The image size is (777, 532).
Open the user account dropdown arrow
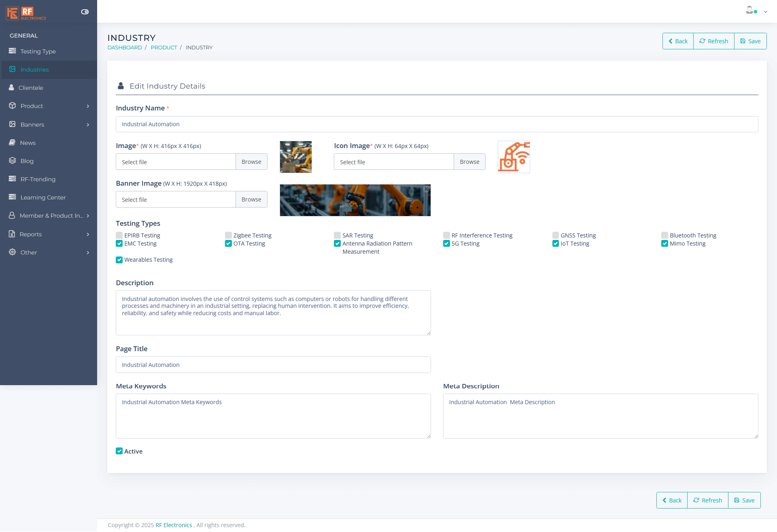(766, 12)
